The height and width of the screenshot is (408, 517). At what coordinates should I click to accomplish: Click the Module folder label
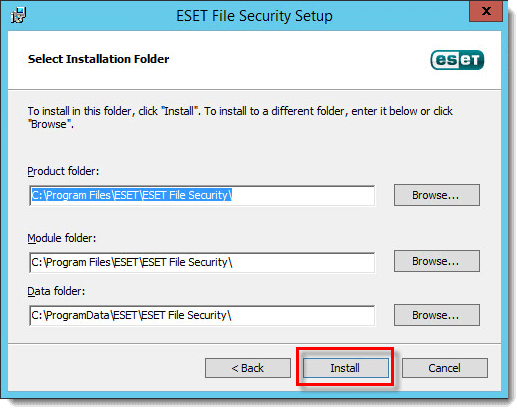pyautogui.click(x=62, y=238)
